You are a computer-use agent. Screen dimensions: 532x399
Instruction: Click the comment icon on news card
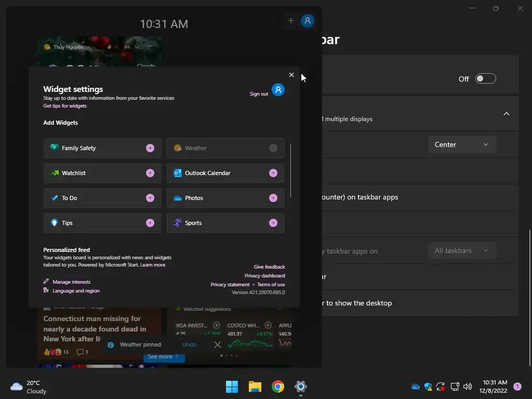[80, 352]
